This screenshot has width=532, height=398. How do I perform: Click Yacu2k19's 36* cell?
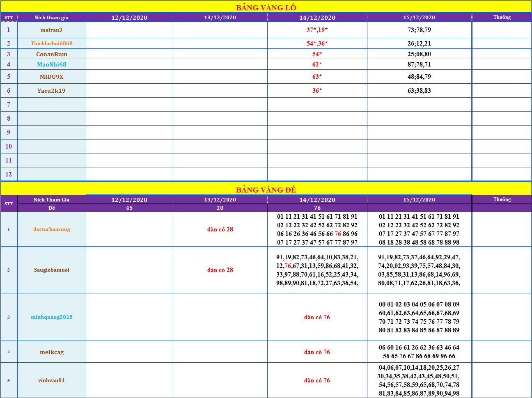[317, 91]
